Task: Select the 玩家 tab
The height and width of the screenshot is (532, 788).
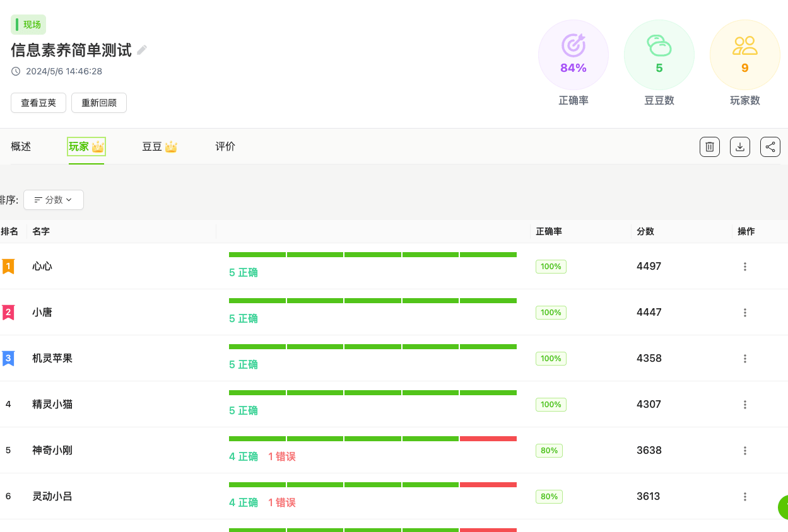Action: 86,147
